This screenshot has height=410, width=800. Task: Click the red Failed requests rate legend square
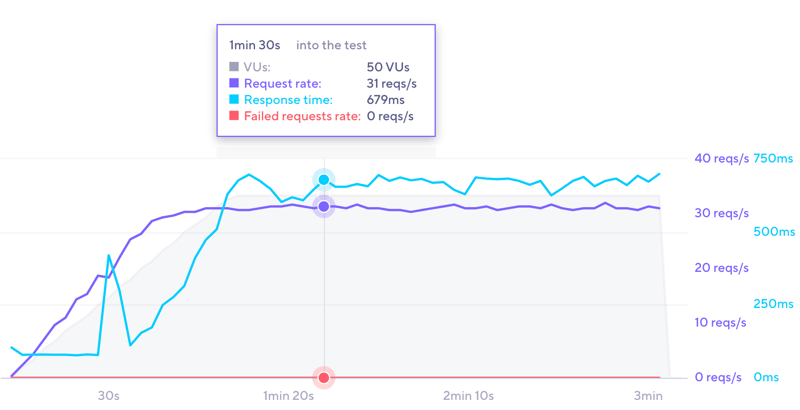tap(234, 116)
